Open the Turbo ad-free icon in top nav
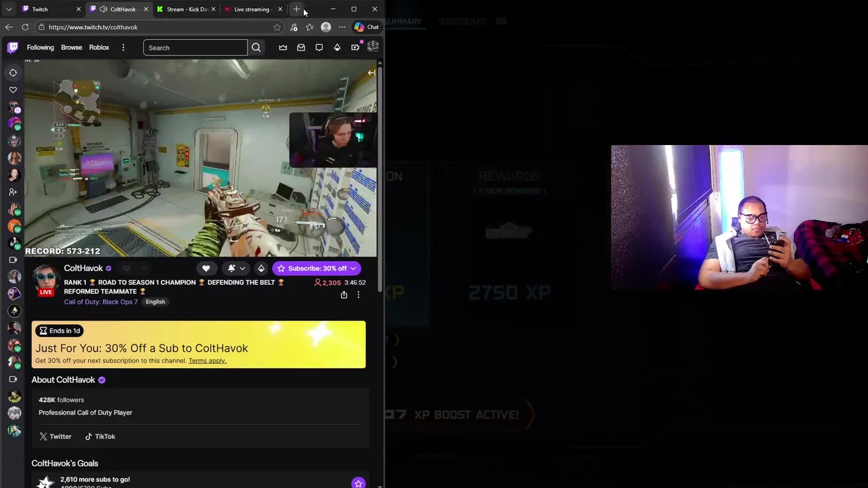 [x=355, y=47]
